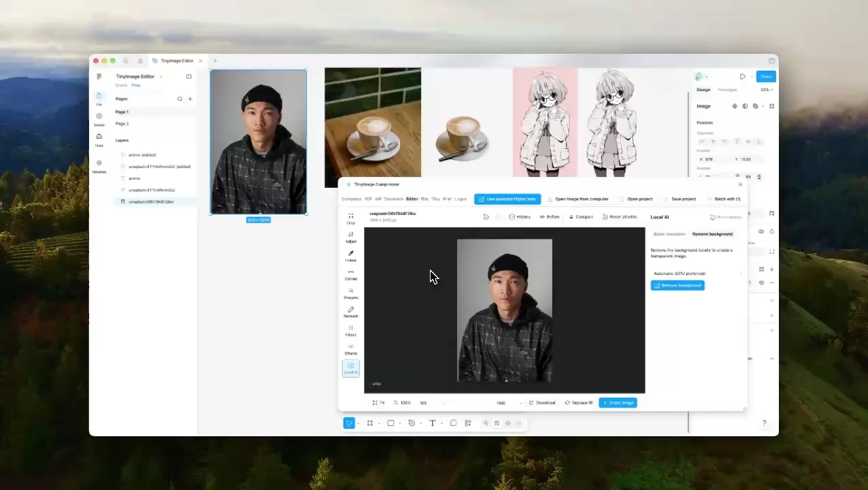Select the Local AI tool

(351, 368)
